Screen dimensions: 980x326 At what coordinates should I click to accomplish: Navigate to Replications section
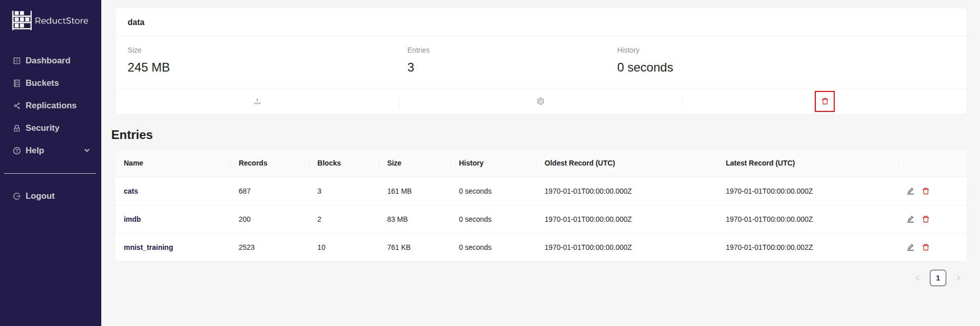point(51,105)
